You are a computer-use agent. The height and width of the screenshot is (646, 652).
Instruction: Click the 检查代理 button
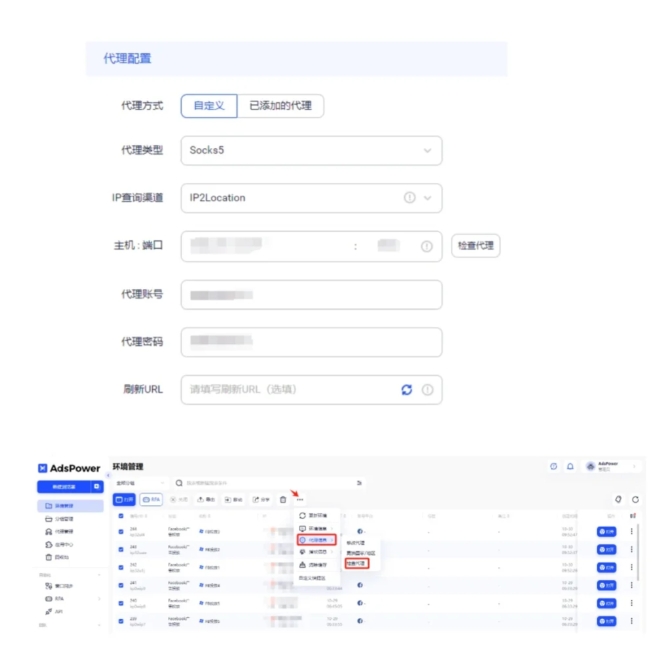point(476,246)
